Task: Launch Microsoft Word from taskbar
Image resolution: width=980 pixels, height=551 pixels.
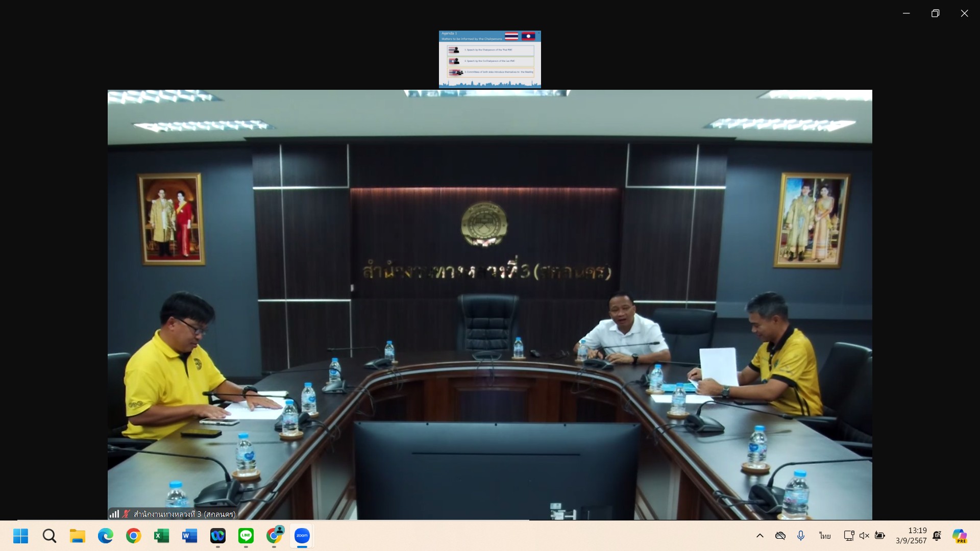Action: (189, 536)
